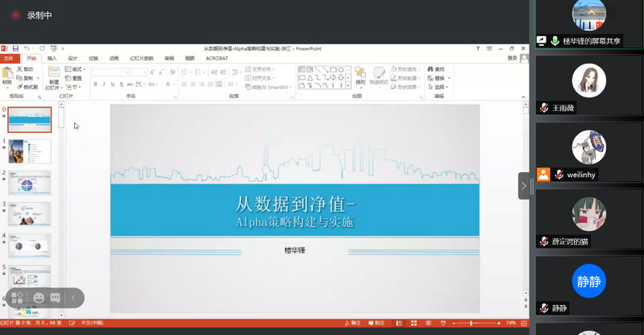Toggle italic text formatting
Viewport: 644px width, 335px height.
[x=103, y=84]
